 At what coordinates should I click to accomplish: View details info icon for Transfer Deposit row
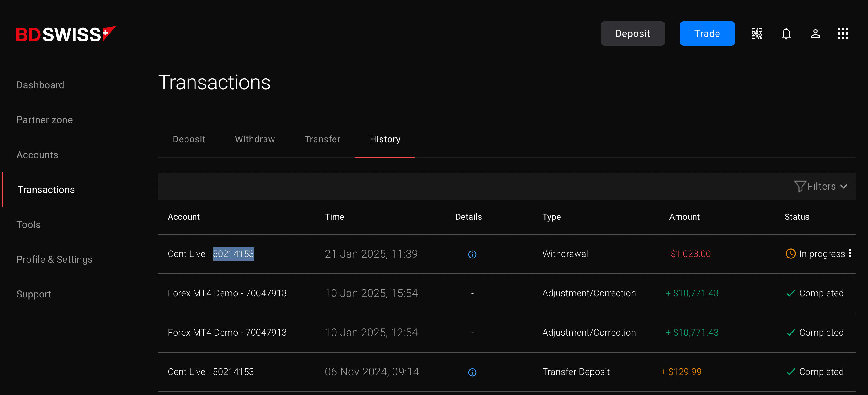tap(472, 372)
